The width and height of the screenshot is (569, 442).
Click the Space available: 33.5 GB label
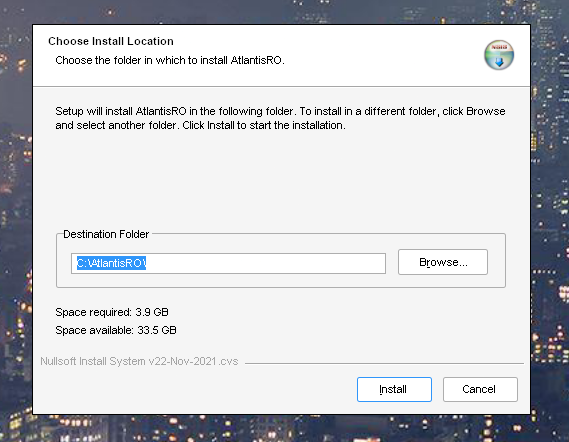pos(116,330)
